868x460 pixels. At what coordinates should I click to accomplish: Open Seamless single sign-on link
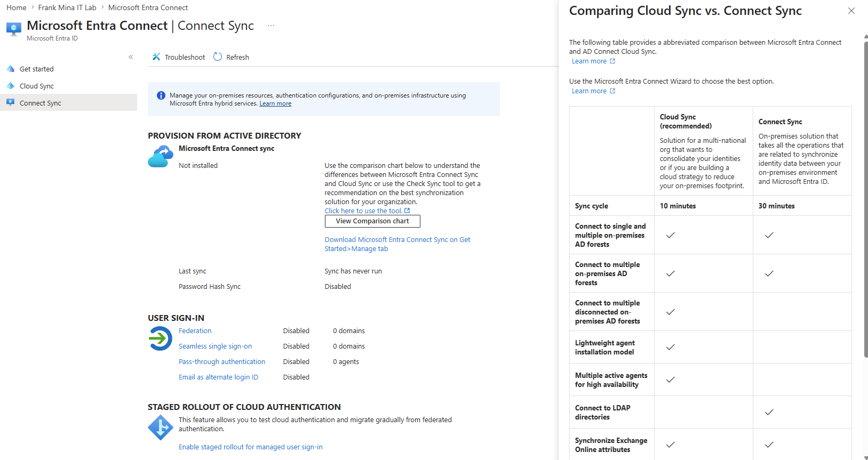tap(215, 346)
